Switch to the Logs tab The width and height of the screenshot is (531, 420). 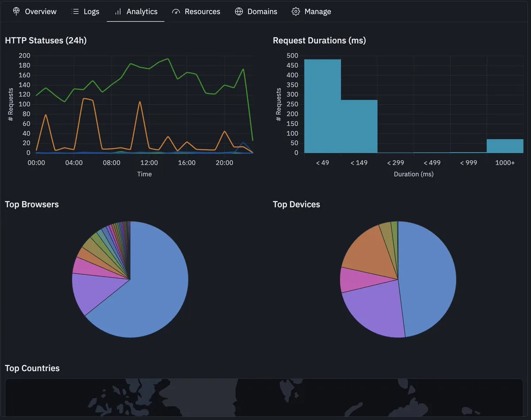(91, 12)
